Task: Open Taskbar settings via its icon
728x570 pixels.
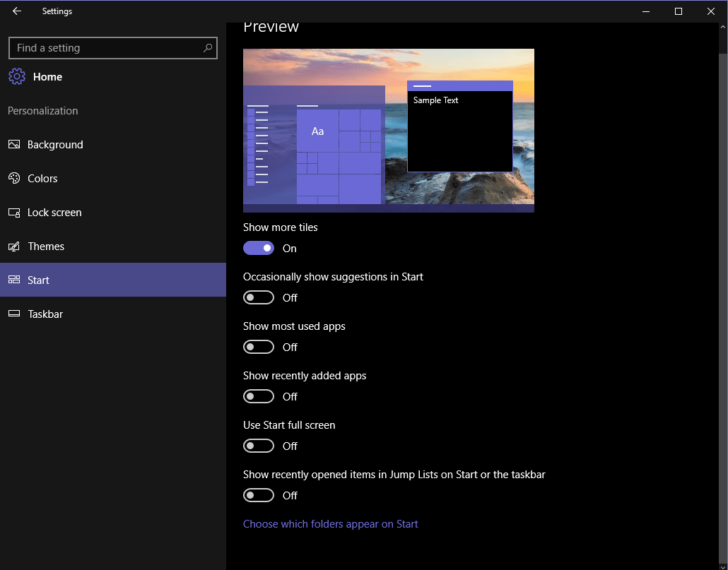Action: point(16,314)
